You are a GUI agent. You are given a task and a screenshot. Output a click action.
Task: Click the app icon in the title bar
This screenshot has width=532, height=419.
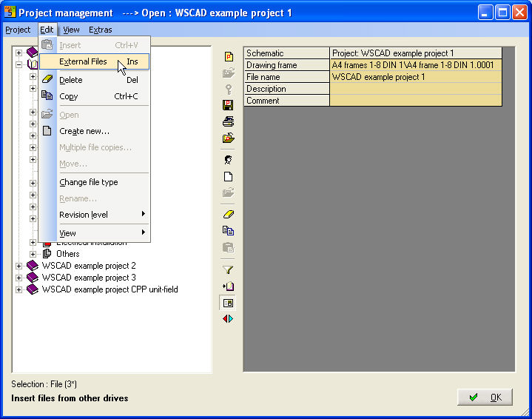tap(10, 13)
